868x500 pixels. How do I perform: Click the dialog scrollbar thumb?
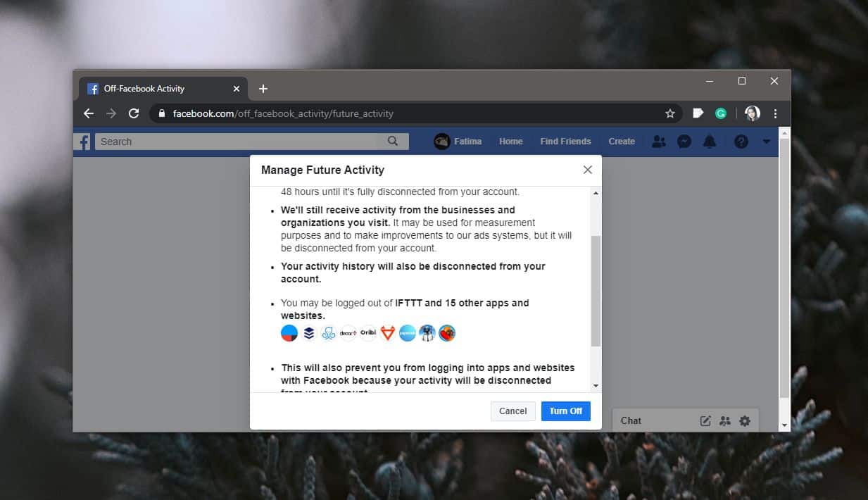pyautogui.click(x=596, y=291)
